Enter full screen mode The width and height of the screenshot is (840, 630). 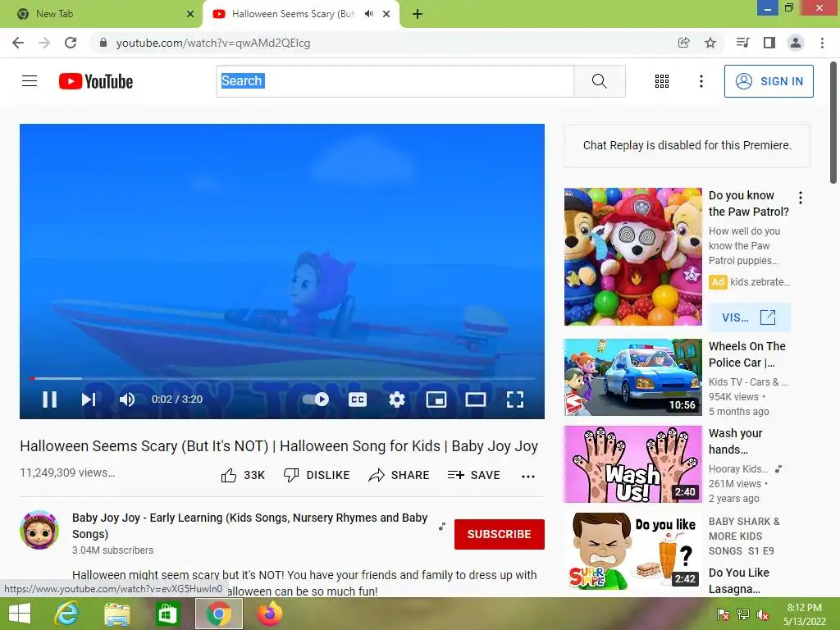pyautogui.click(x=515, y=399)
